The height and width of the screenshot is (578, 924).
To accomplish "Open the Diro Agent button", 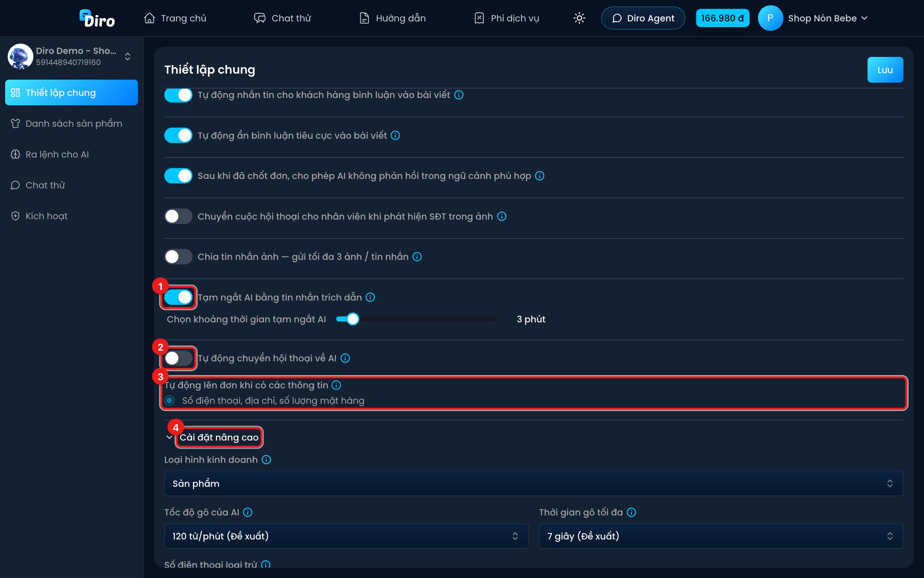I will pyautogui.click(x=643, y=18).
